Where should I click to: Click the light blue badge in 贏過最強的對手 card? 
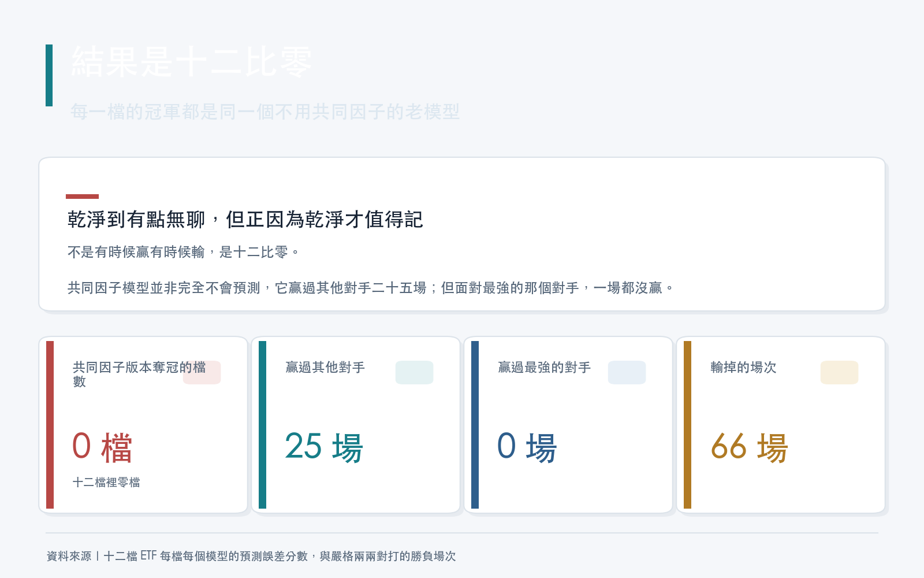[627, 372]
